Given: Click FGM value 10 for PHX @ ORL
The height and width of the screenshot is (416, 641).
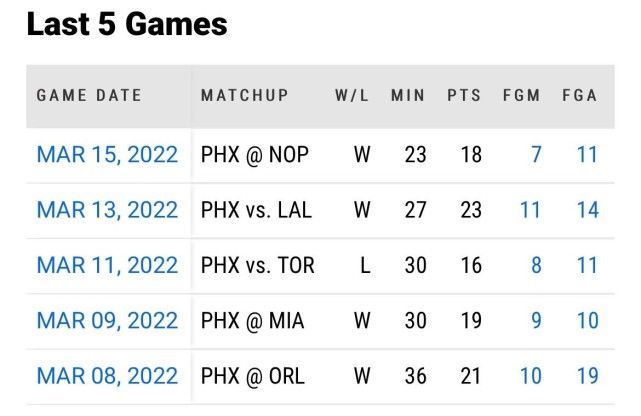Looking at the screenshot, I should pos(530,376).
